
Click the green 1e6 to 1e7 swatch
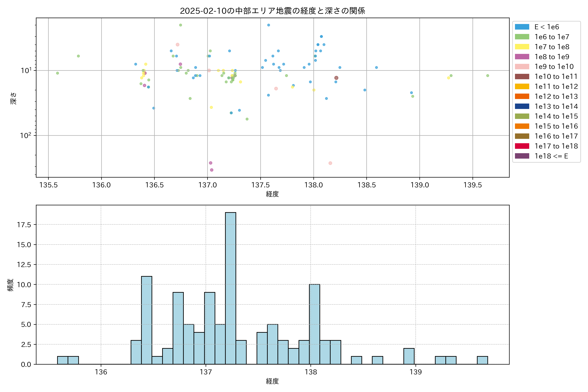coord(522,37)
